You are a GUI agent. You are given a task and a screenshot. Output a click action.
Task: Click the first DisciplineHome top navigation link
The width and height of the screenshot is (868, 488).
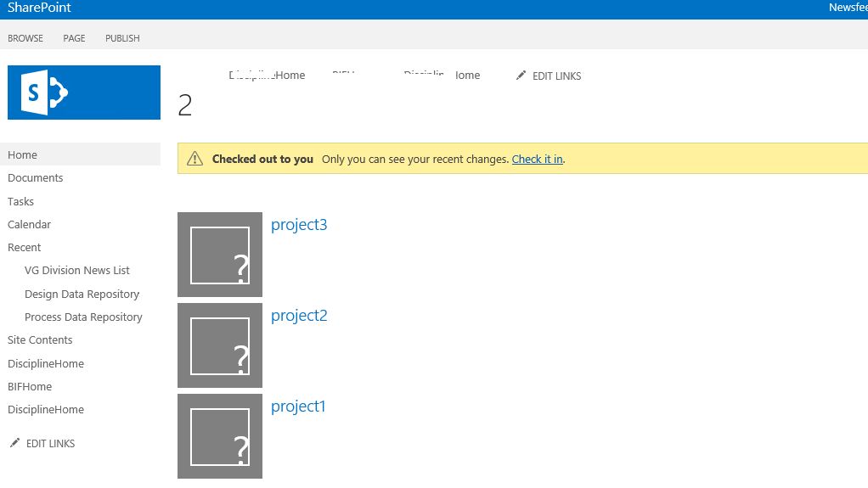coord(267,76)
